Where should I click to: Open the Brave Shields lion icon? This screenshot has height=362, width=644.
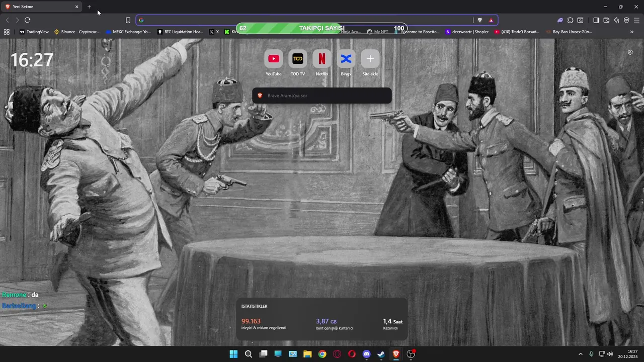pos(479,20)
